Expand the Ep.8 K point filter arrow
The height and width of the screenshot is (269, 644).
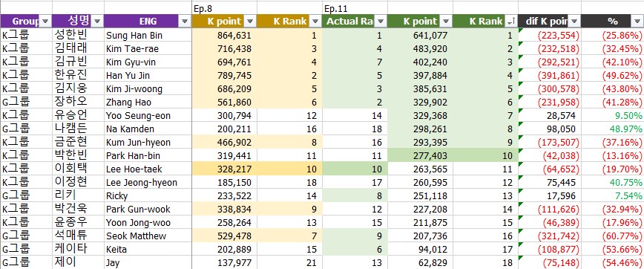click(250, 21)
